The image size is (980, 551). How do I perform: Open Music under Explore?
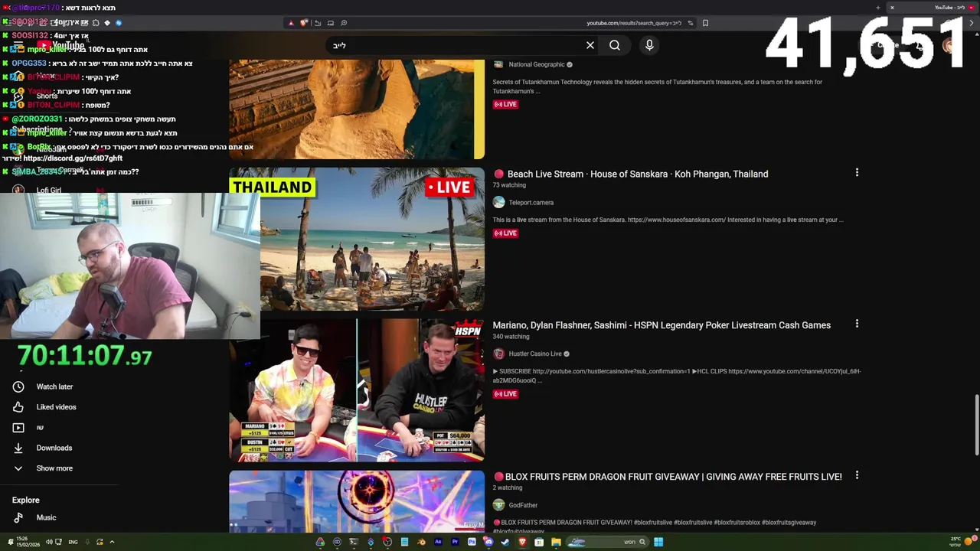pyautogui.click(x=46, y=518)
